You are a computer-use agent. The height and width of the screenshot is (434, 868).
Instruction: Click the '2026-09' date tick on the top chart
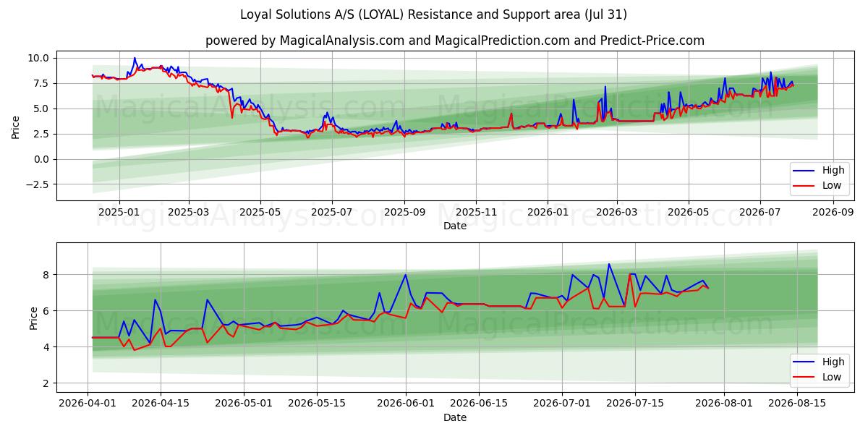[833, 213]
